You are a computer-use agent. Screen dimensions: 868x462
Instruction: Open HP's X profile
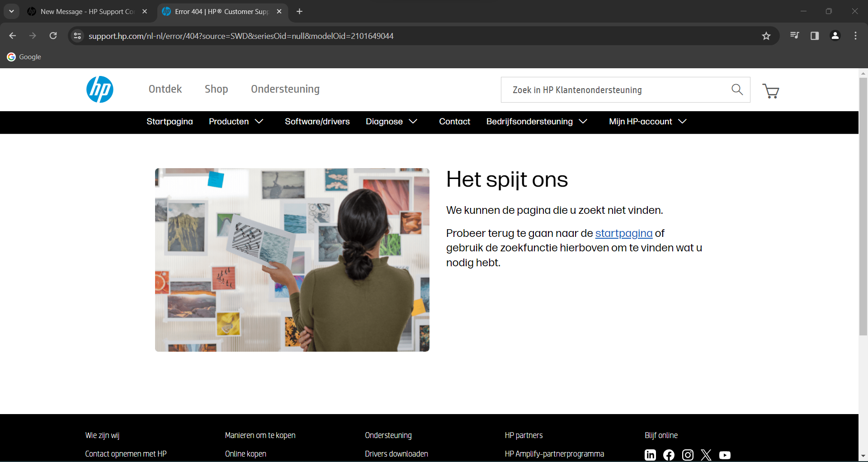[706, 455]
